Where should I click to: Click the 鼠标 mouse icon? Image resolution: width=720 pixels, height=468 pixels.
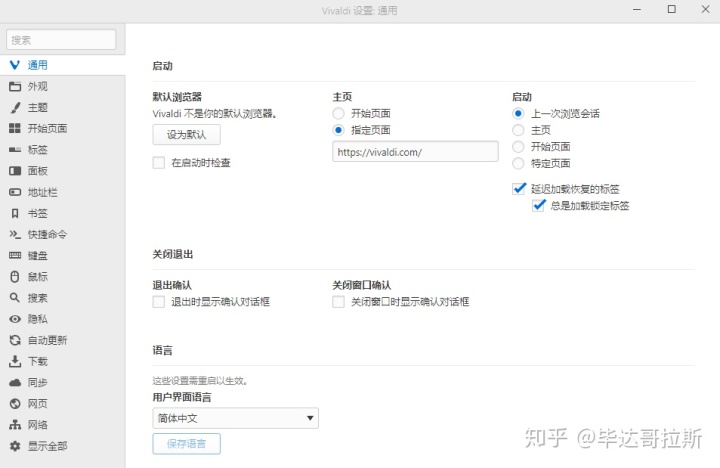15,276
